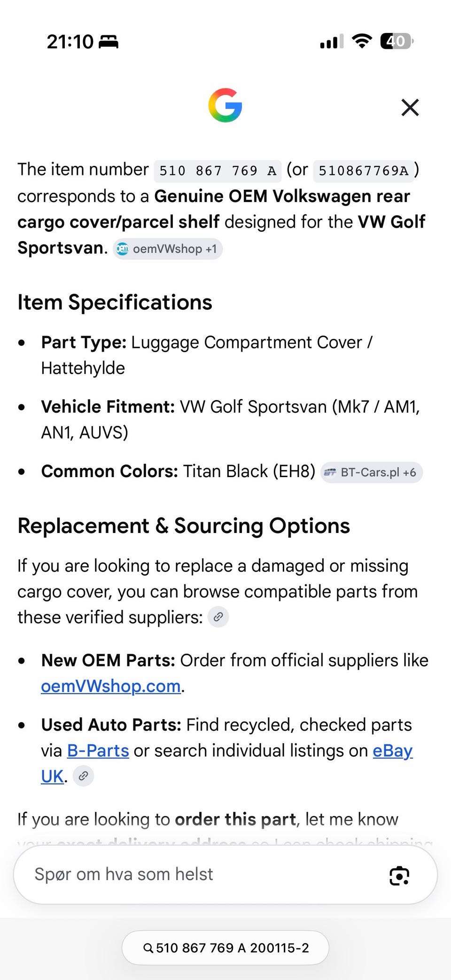Tap link icon after 'verified suppliers:'
Viewport: 451px width, 980px height.
tap(218, 617)
